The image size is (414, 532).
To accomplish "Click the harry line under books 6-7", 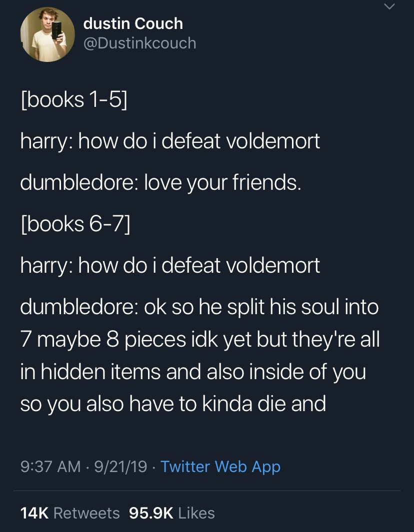I will (x=170, y=265).
